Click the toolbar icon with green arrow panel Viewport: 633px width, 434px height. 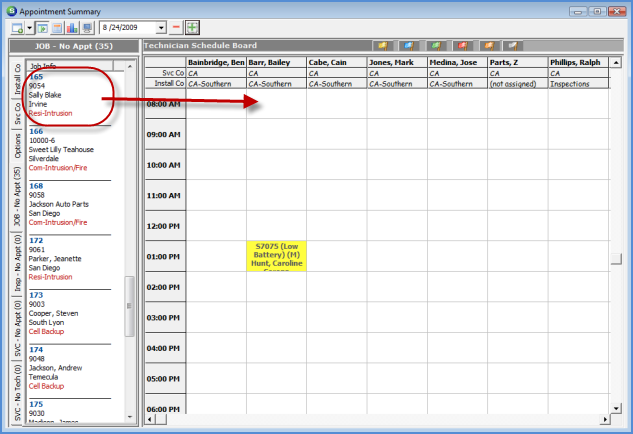[42, 28]
